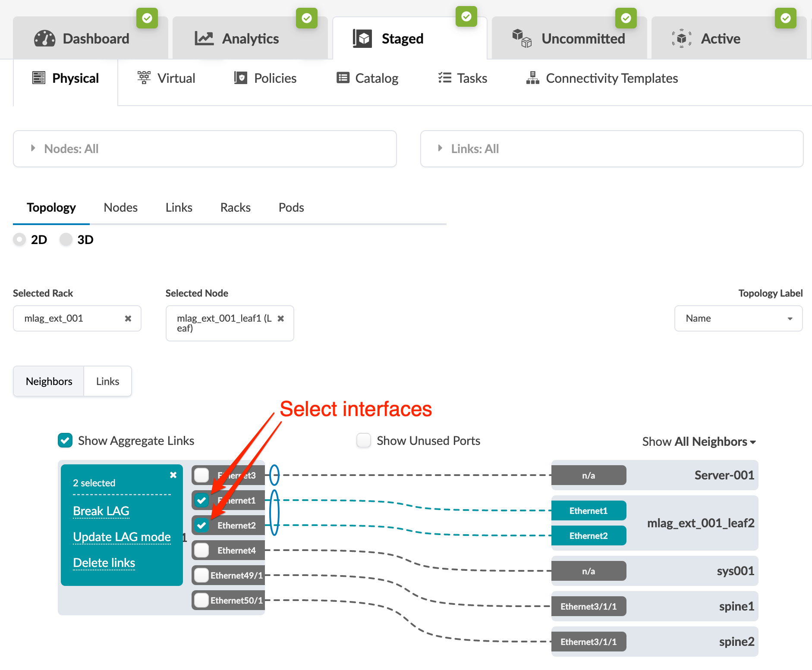
Task: Click the Delete links option
Action: (104, 563)
